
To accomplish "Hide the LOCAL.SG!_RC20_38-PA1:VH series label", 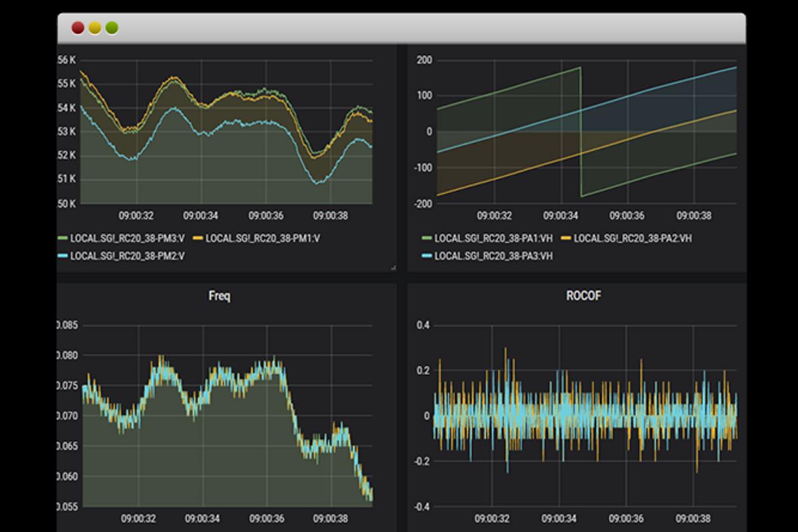I will point(493,238).
